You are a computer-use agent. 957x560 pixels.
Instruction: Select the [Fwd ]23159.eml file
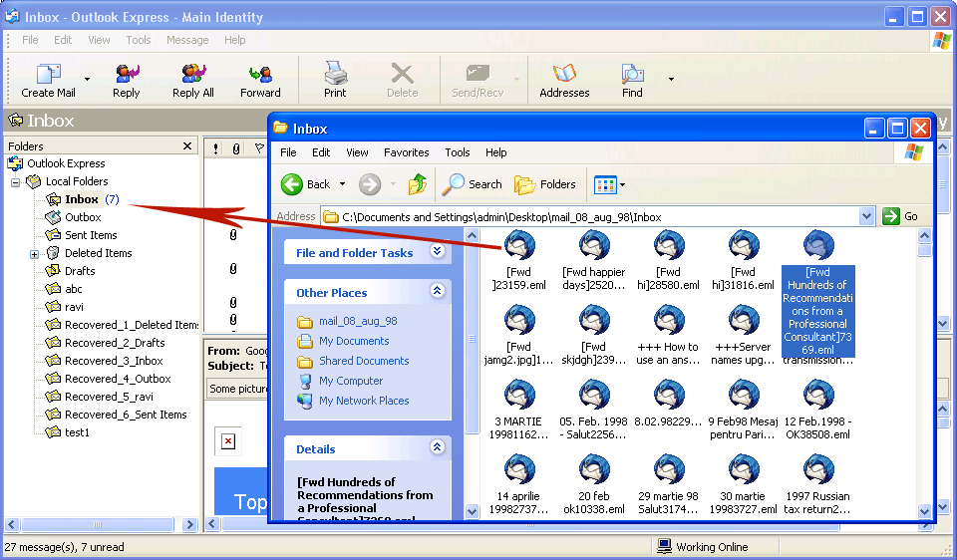[519, 259]
